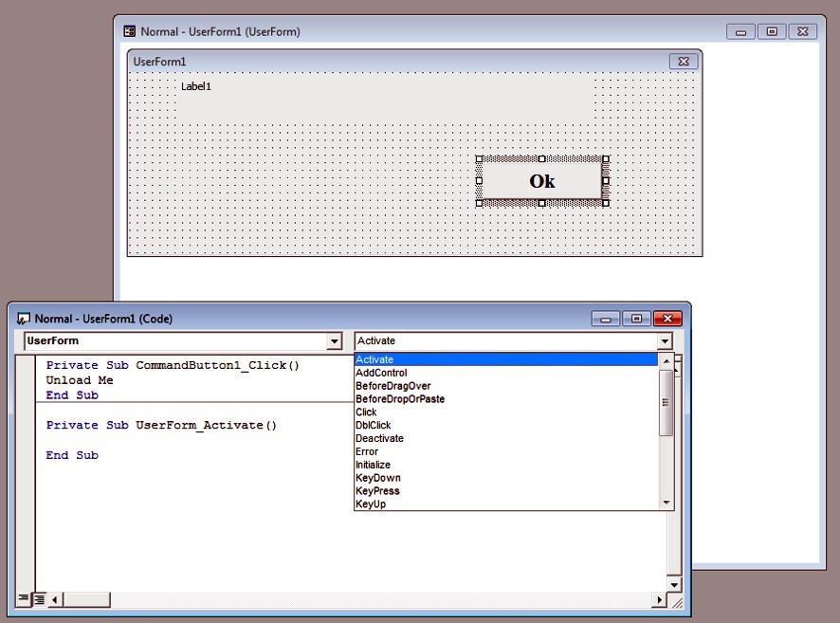The width and height of the screenshot is (840, 623).
Task: Select DblClick event in dropdown list
Action: point(505,426)
